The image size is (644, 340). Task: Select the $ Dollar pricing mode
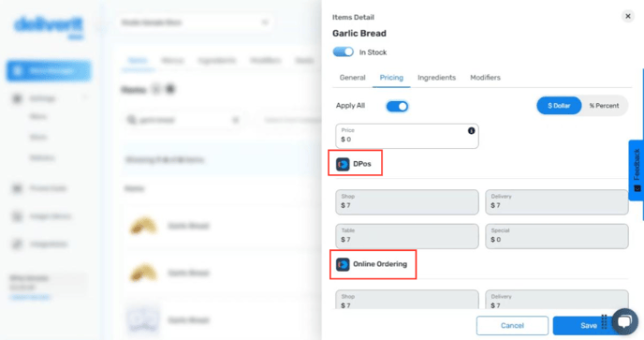tap(559, 106)
